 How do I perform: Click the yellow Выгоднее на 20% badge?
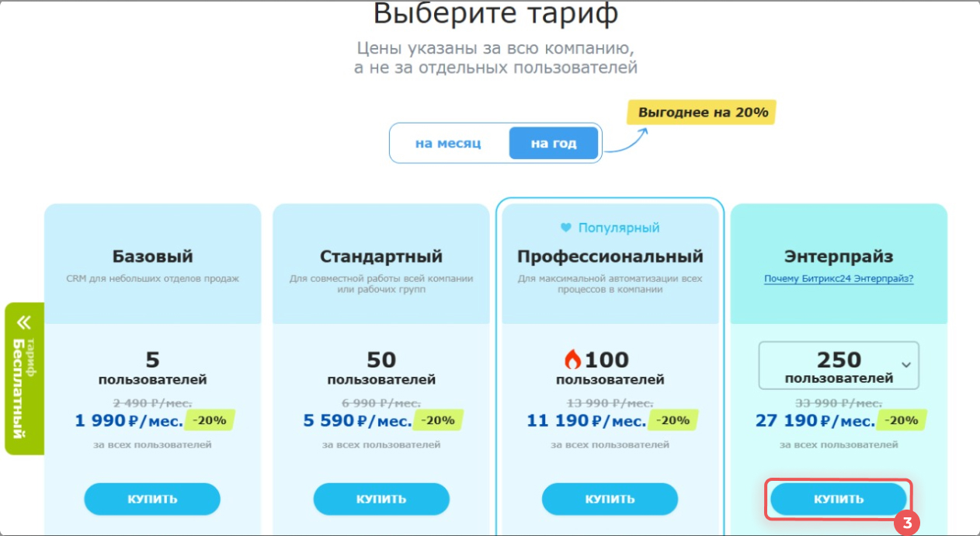point(700,113)
